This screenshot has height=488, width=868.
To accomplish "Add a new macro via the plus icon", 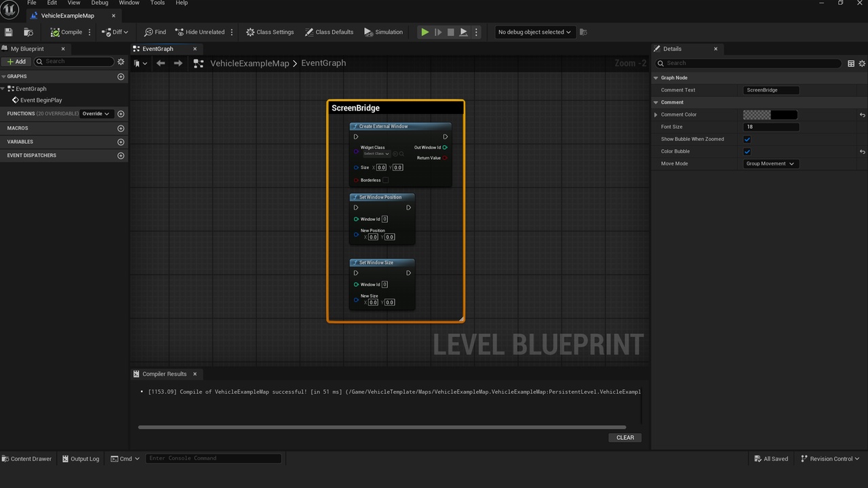I will 121,128.
